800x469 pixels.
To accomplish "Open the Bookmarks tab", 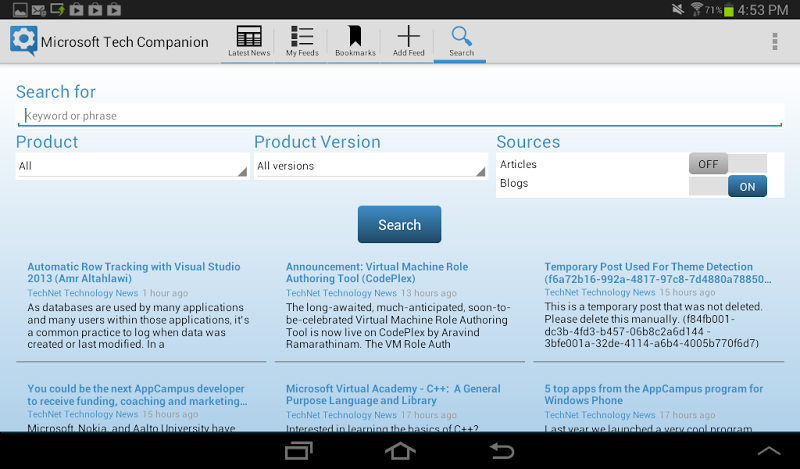I will [x=355, y=41].
